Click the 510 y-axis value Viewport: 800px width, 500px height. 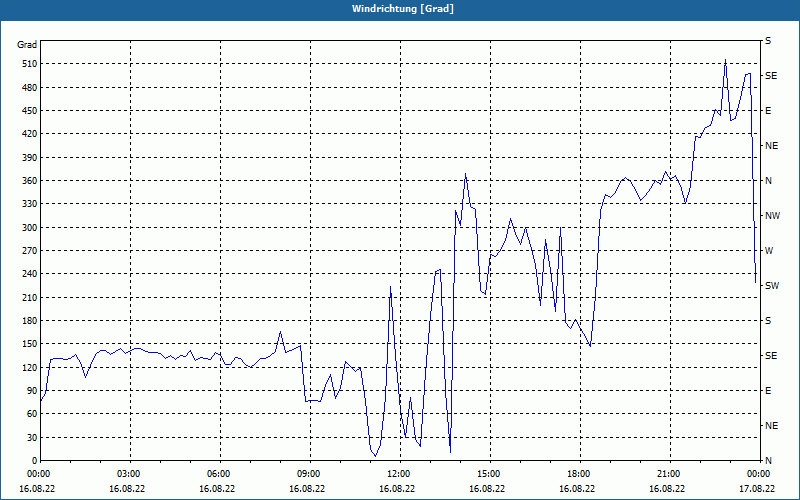point(30,64)
